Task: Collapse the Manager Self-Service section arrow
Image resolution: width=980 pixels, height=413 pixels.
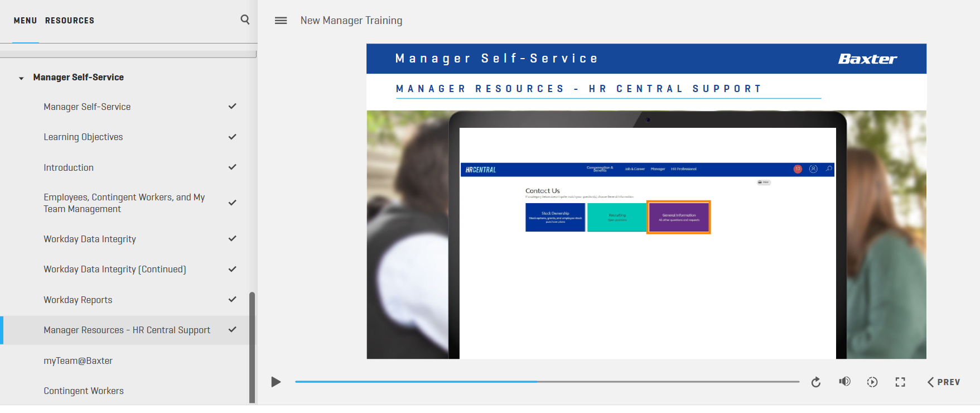Action: (x=21, y=78)
